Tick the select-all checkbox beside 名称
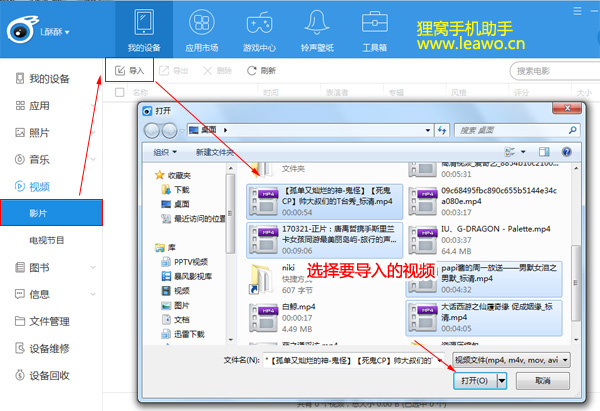Viewport: 600px width, 411px height. pyautogui.click(x=119, y=92)
